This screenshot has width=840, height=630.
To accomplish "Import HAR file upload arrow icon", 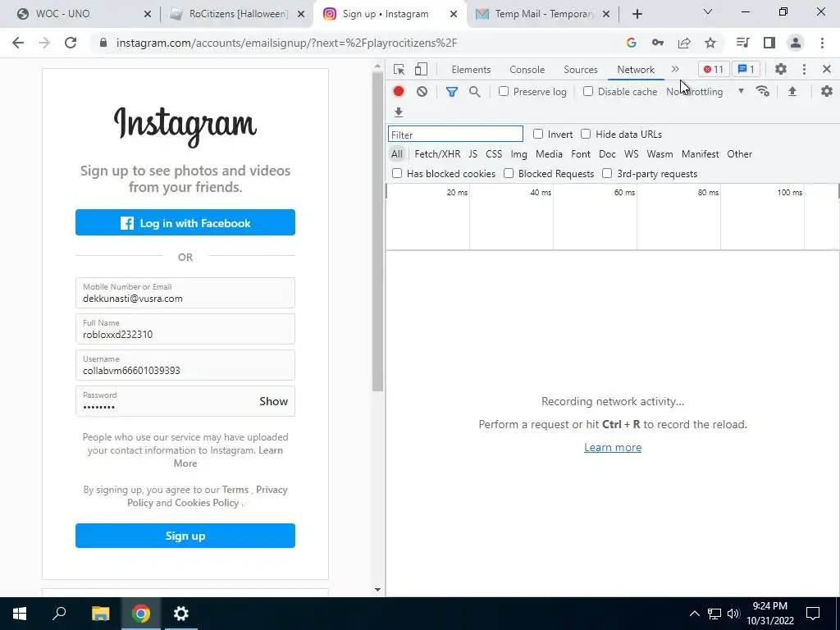I will point(792,91).
